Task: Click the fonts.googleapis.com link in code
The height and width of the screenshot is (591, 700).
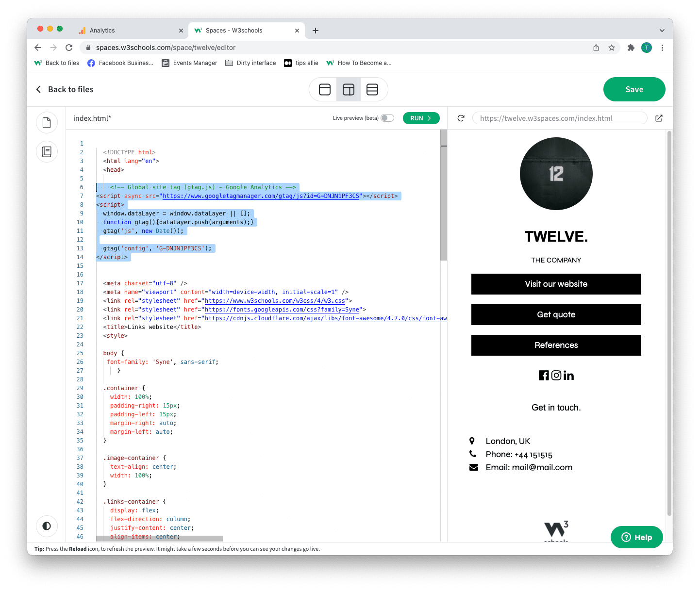Action: (282, 310)
